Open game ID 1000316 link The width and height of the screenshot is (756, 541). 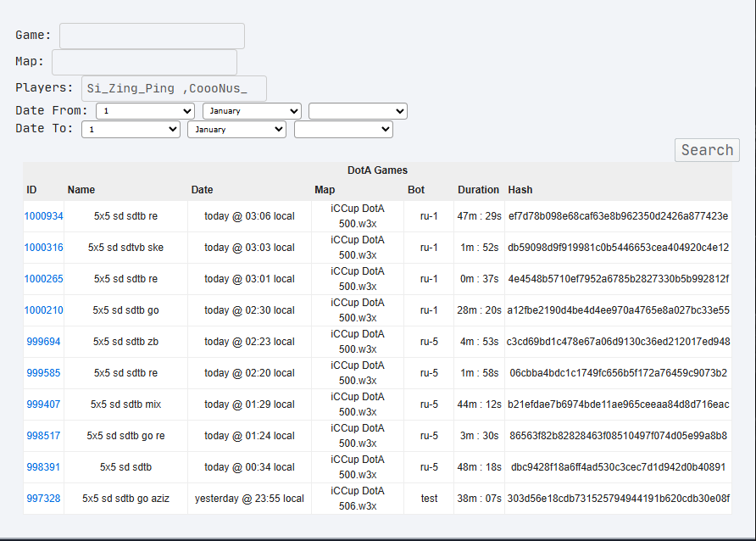point(43,248)
